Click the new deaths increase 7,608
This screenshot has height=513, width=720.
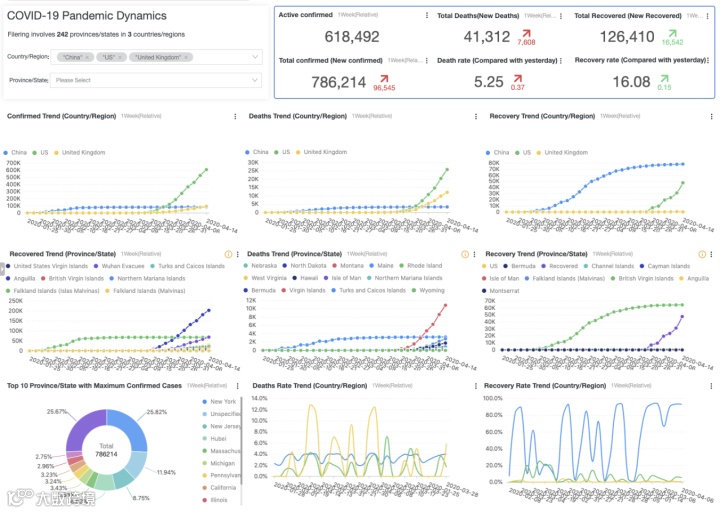526,42
